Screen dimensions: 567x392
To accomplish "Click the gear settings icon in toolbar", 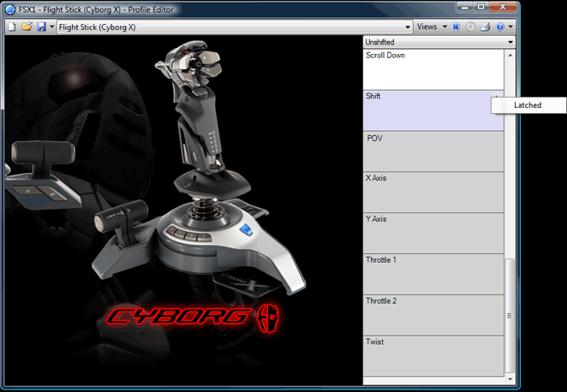I will pyautogui.click(x=470, y=27).
